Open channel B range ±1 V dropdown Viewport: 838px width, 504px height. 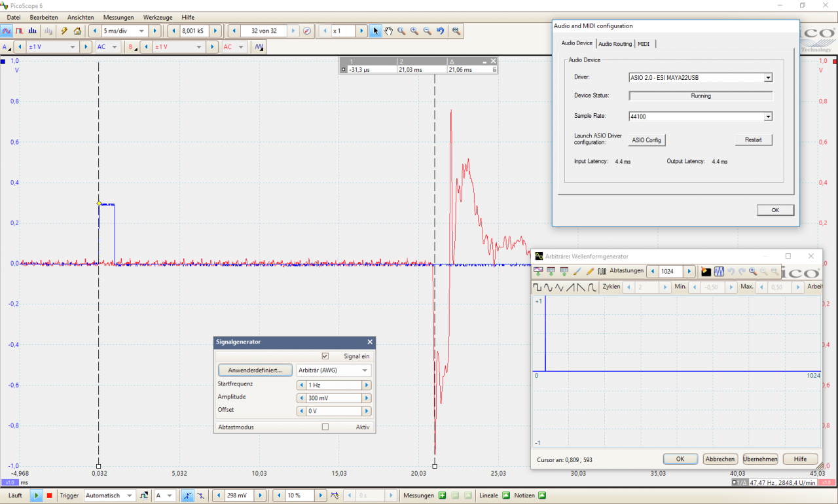tap(198, 47)
